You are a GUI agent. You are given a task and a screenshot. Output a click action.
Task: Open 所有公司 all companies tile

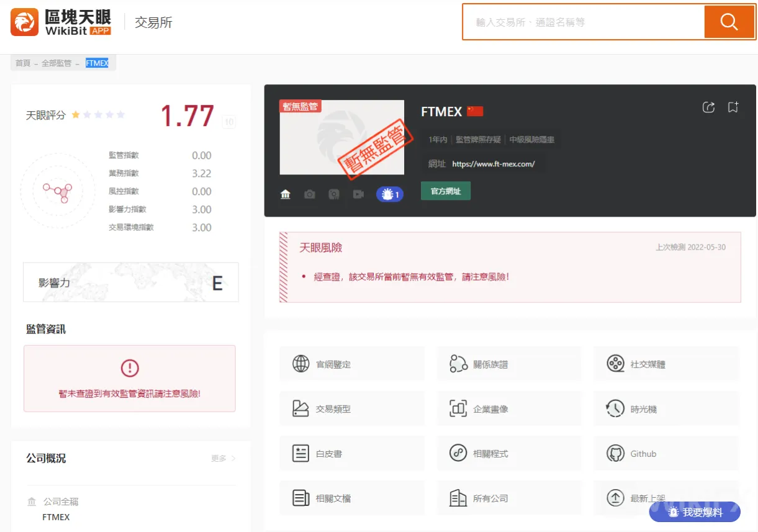click(509, 498)
